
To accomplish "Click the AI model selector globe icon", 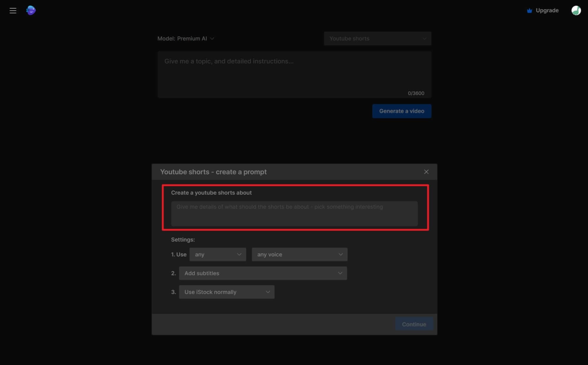I will [x=31, y=10].
